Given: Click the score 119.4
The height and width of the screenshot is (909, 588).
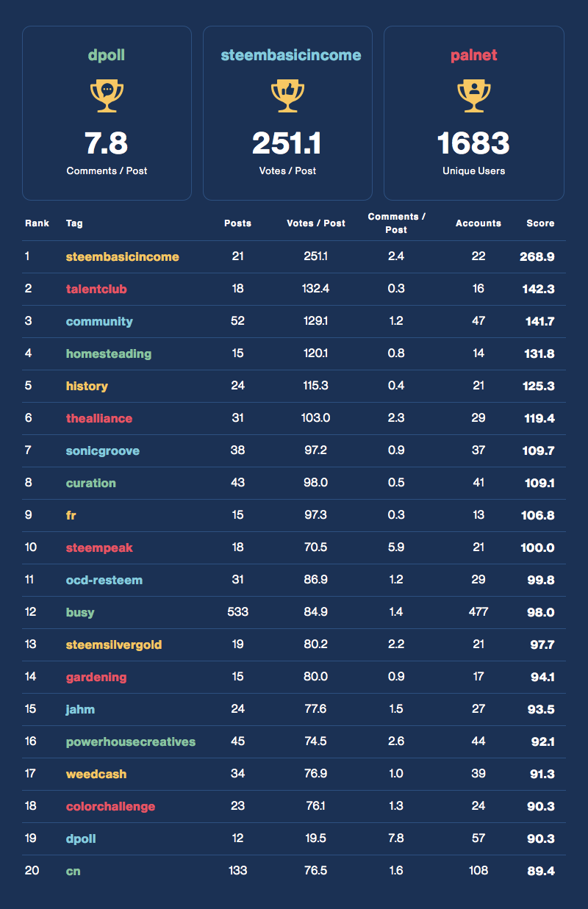Looking at the screenshot, I should (x=539, y=418).
